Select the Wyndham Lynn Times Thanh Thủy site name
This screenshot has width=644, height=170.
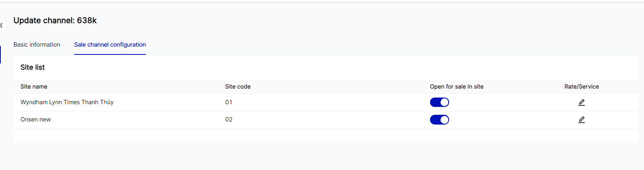[67, 102]
